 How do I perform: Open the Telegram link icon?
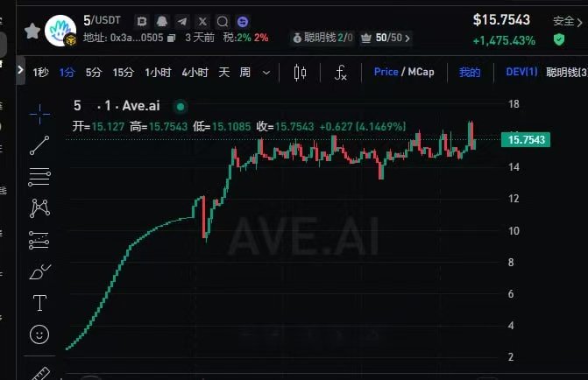coord(182,21)
